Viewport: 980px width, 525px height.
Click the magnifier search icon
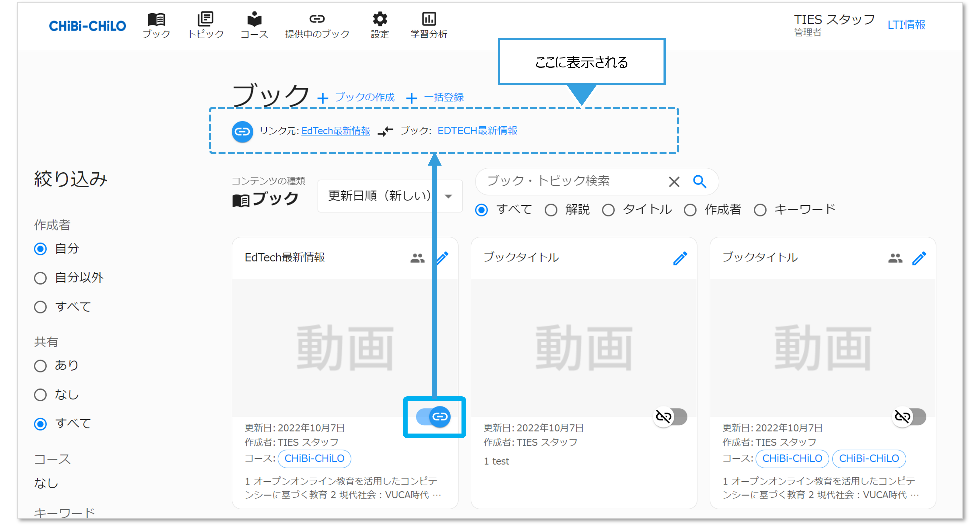point(699,182)
